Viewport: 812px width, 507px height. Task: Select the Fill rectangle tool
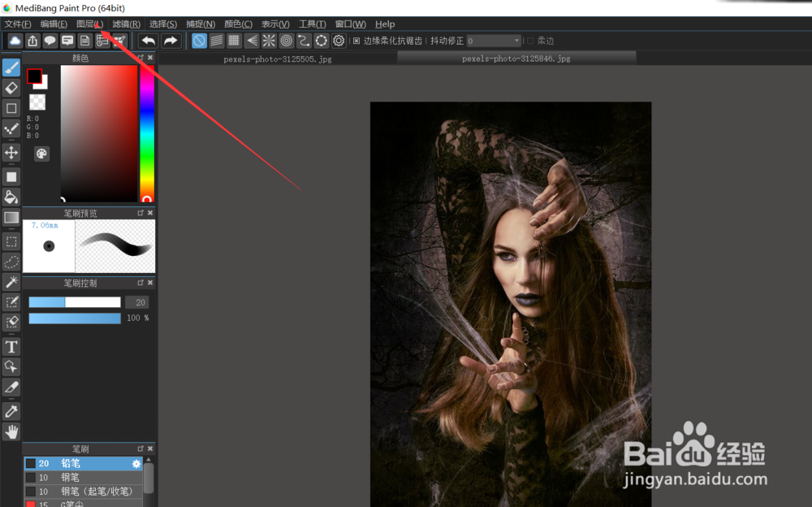coord(11,177)
